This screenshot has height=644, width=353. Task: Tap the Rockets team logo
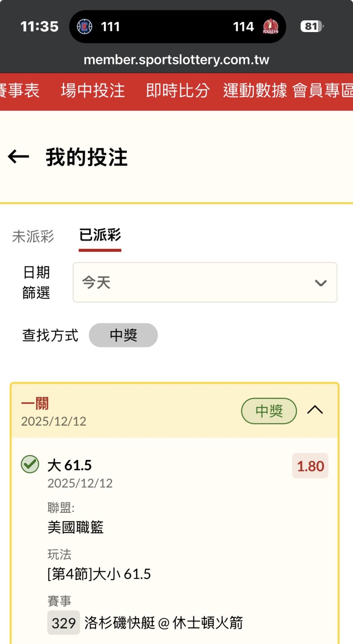[x=271, y=26]
